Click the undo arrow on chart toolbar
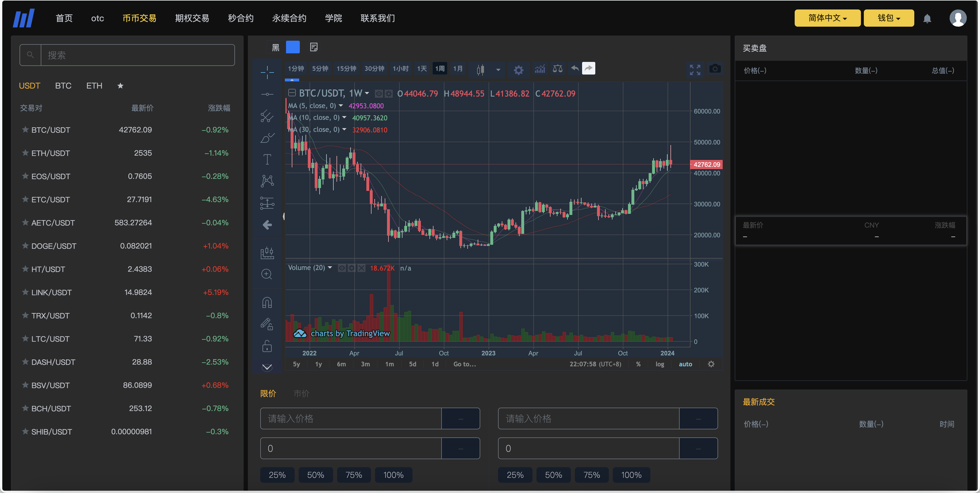 (574, 69)
